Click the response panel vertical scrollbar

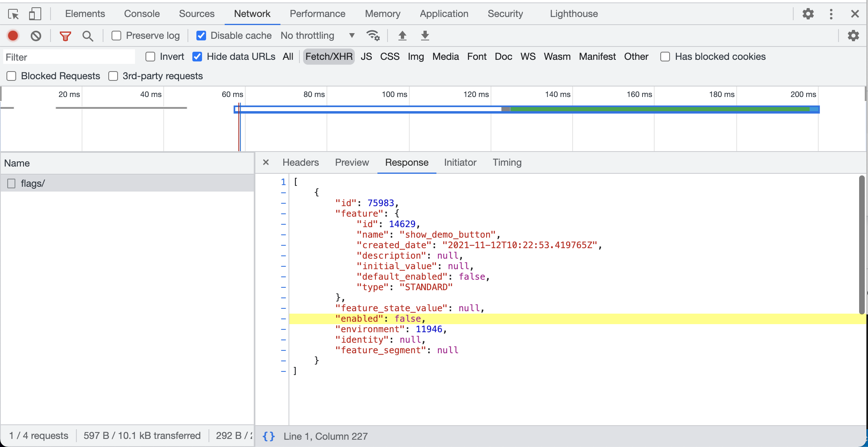pos(862,244)
